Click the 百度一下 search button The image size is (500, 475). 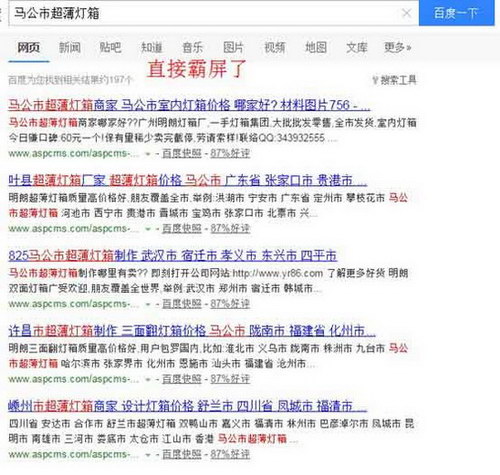coord(456,13)
